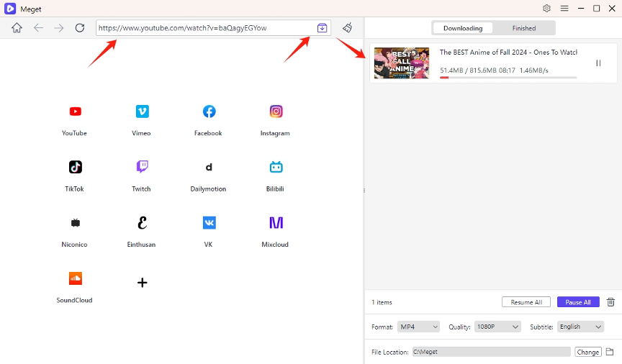Open the Mixcloud site shortcut

[276, 223]
